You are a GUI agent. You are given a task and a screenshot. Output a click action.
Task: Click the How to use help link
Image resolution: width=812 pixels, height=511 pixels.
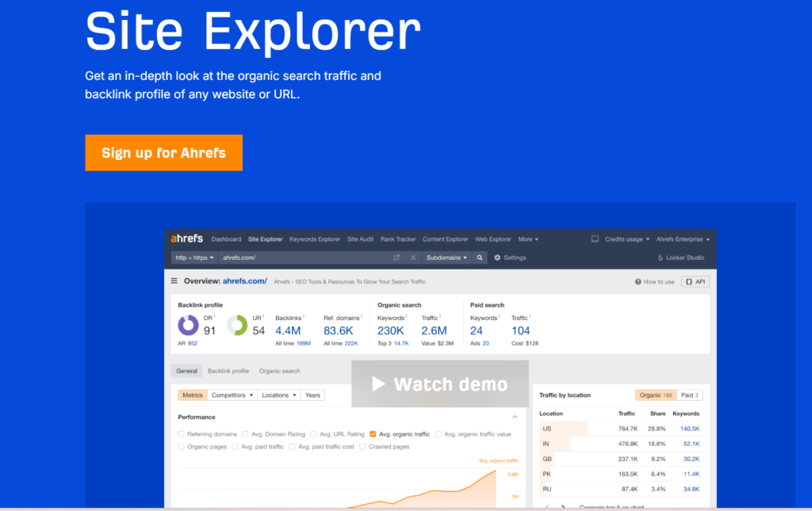(654, 282)
